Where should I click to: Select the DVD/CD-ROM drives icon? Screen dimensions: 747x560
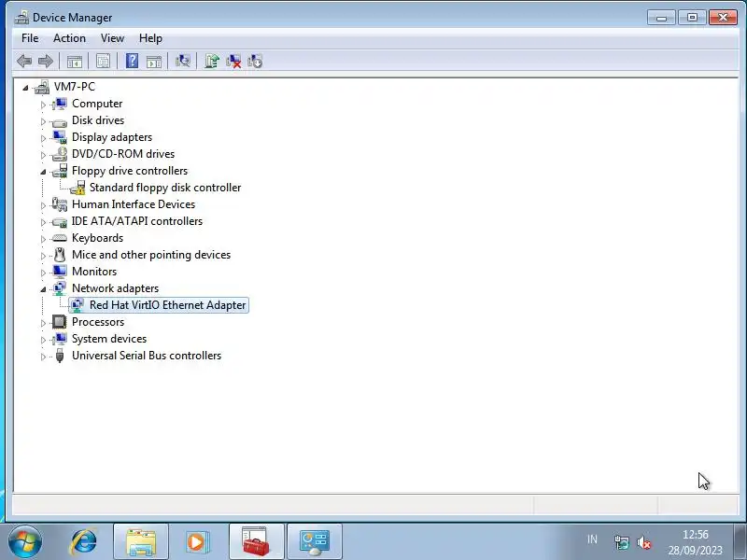(x=60, y=154)
